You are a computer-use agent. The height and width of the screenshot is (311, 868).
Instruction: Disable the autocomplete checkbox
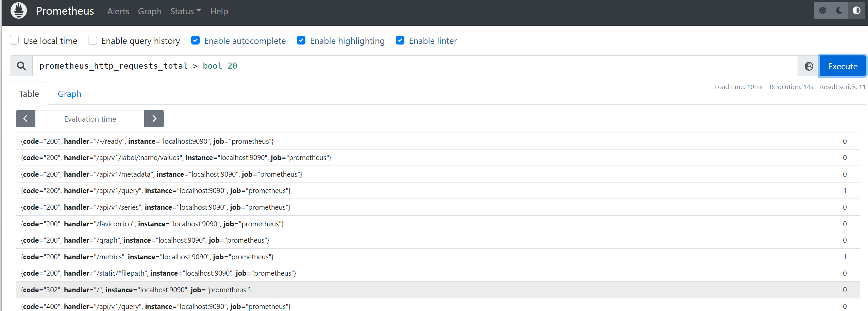coord(195,40)
